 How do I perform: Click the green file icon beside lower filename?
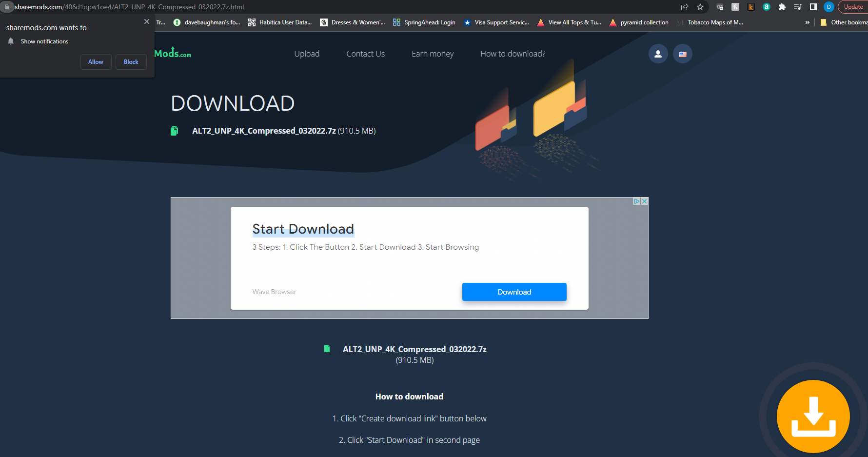327,349
